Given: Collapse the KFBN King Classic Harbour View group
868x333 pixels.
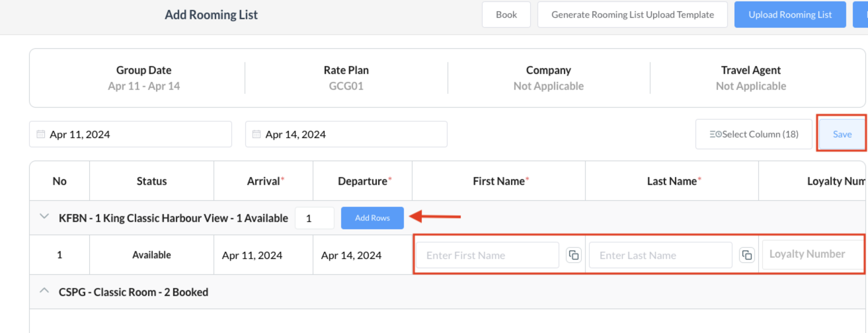Looking at the screenshot, I should (x=45, y=216).
